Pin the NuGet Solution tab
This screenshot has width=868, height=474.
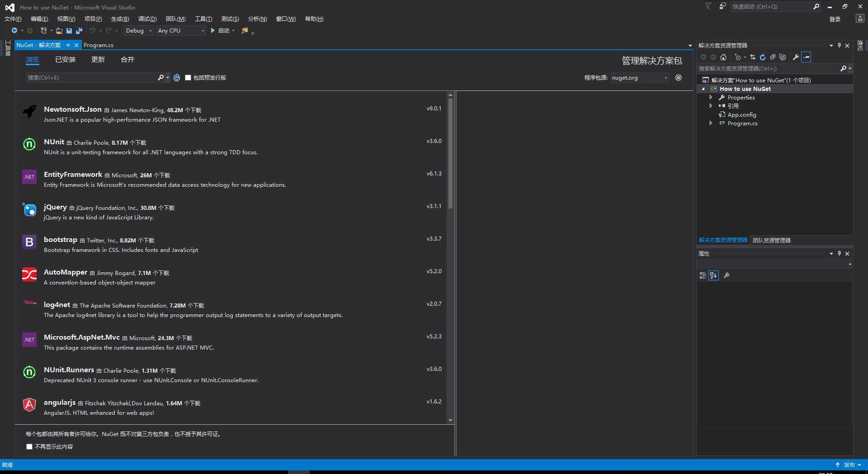[68, 45]
